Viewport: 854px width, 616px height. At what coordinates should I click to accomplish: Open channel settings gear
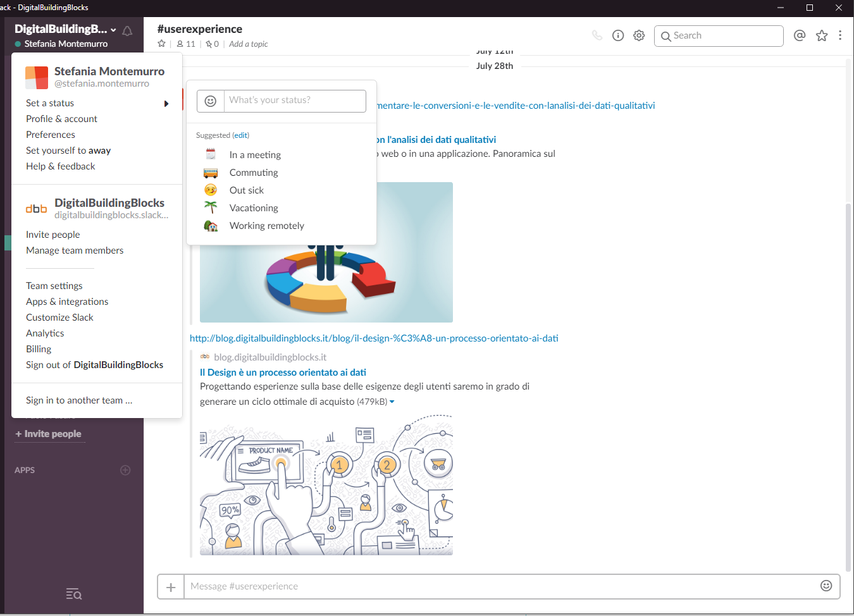coord(639,35)
